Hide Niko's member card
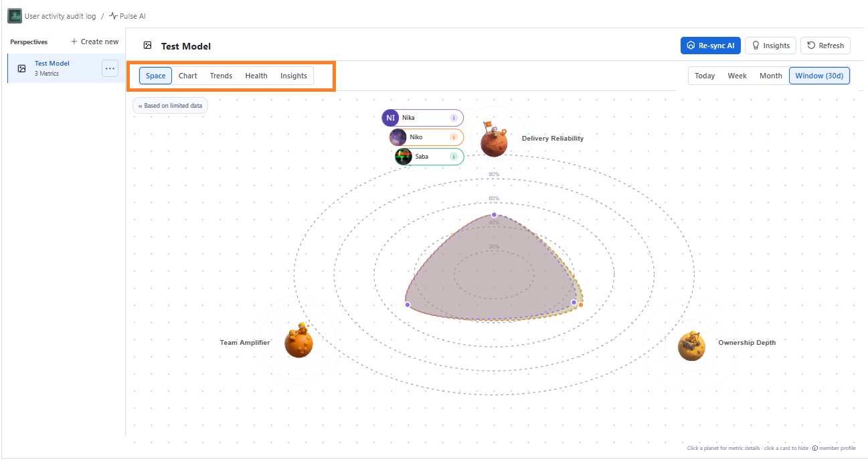This screenshot has height=460, width=868. coord(426,137)
